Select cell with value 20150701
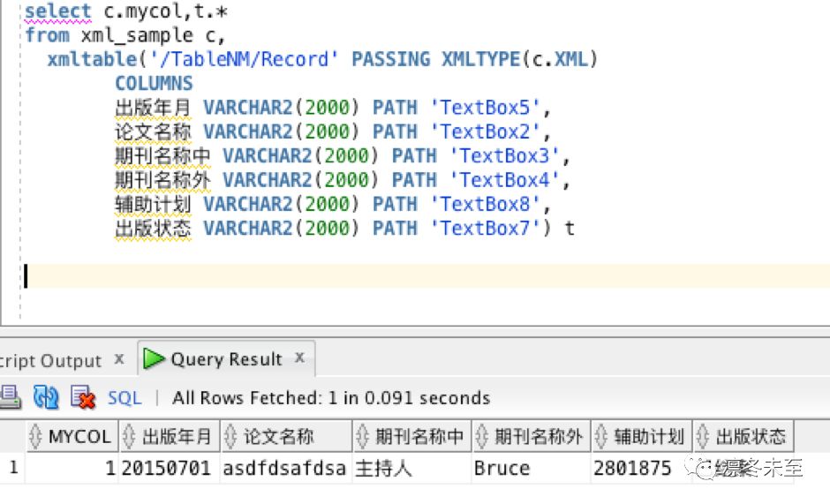This screenshot has width=830, height=504. 170,468
